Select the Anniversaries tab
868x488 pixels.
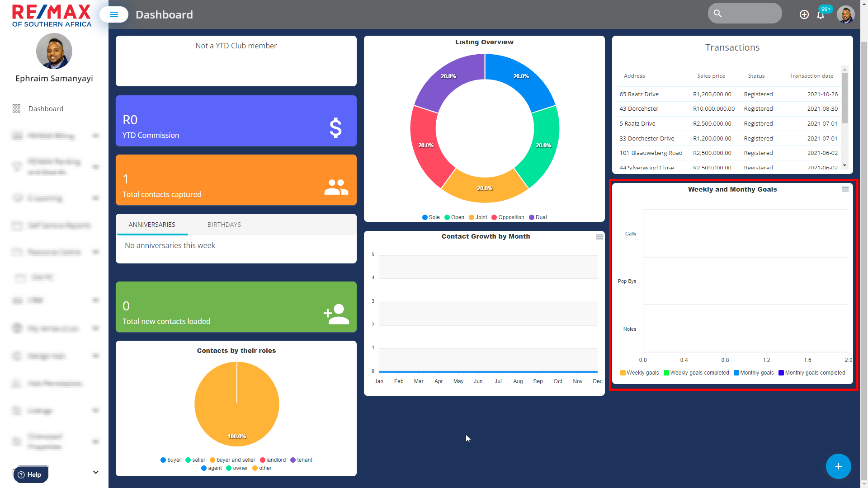point(152,225)
